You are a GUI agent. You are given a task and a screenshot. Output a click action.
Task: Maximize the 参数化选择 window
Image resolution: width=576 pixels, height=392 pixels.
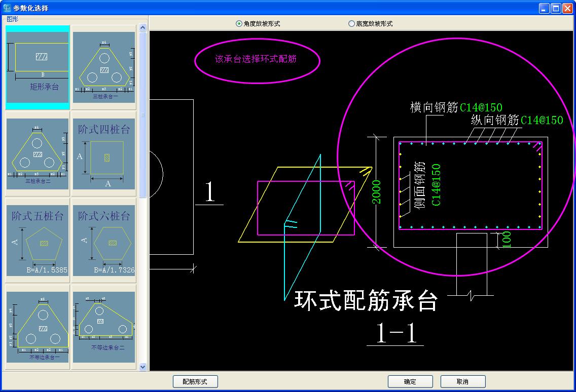[556, 8]
